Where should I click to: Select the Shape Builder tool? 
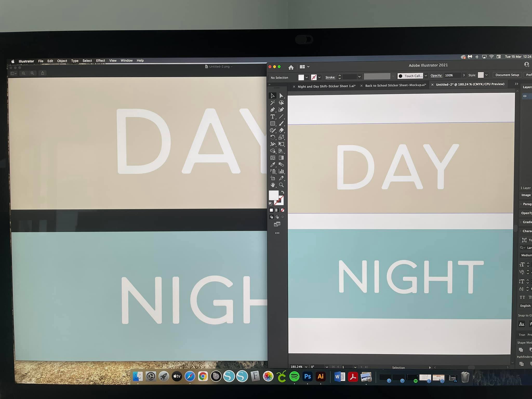click(x=272, y=151)
